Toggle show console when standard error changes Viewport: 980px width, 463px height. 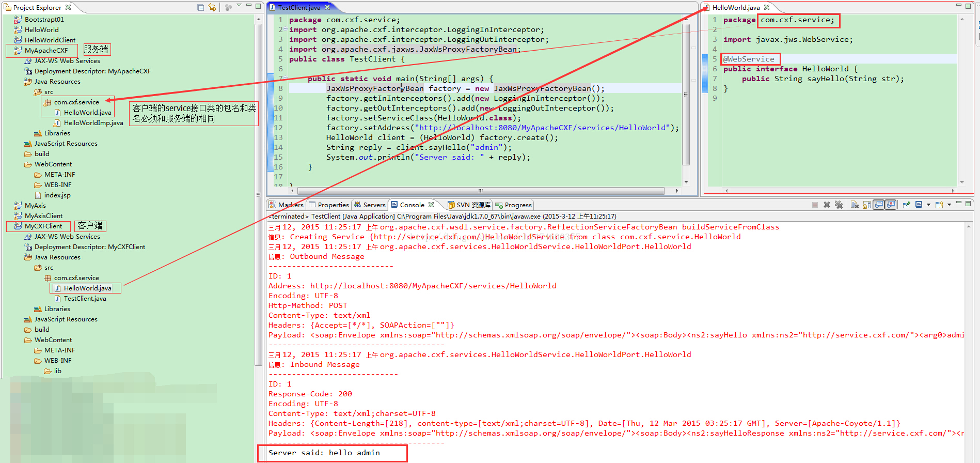point(891,205)
